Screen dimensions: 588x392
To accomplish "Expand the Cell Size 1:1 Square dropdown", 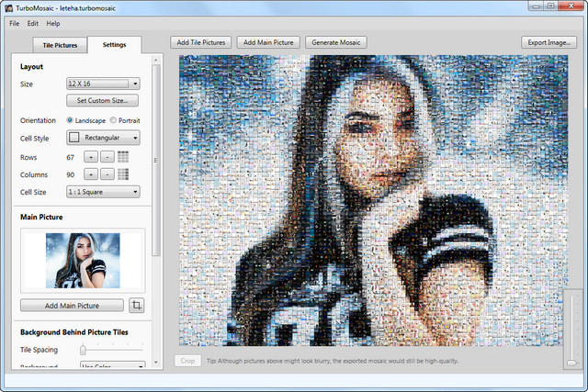I will click(102, 192).
